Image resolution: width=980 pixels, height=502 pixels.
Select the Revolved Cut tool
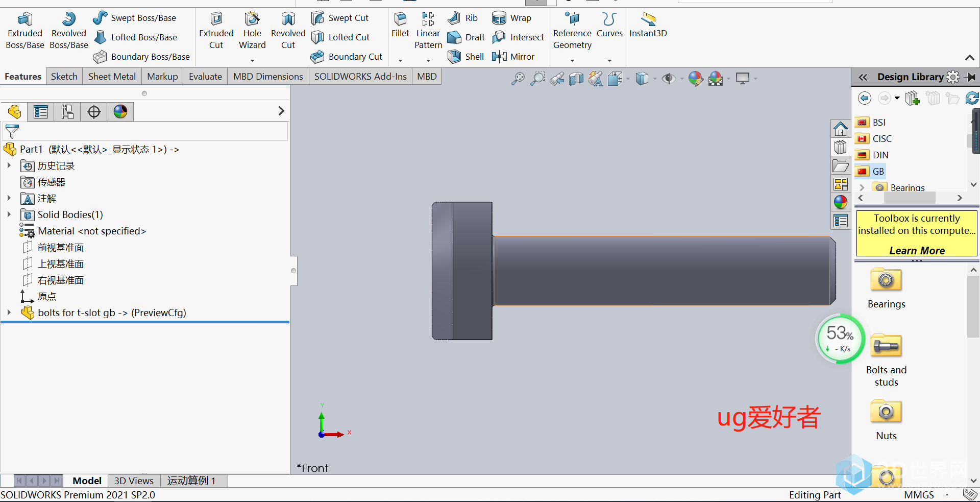288,31
